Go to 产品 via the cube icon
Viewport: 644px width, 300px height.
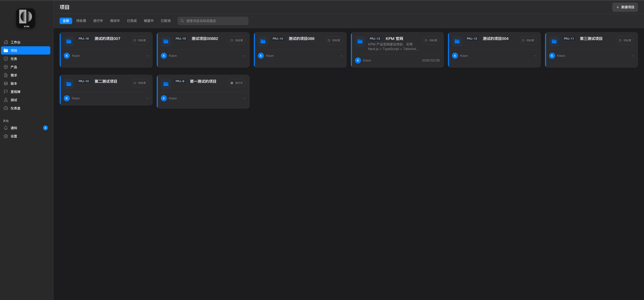(x=6, y=67)
